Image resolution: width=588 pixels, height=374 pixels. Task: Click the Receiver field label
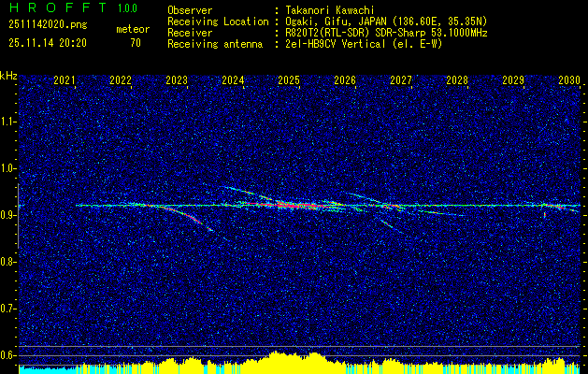coord(190,33)
